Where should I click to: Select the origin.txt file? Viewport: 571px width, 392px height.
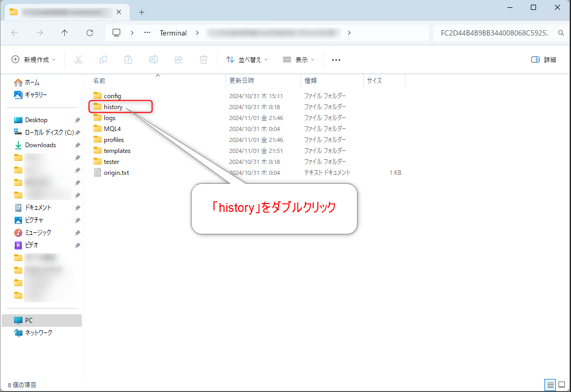115,172
